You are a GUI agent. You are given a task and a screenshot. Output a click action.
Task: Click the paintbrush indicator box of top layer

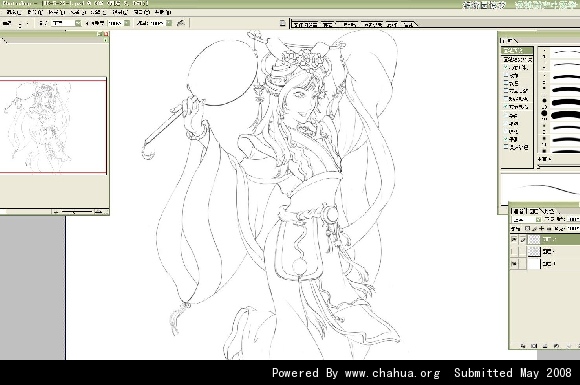click(522, 240)
